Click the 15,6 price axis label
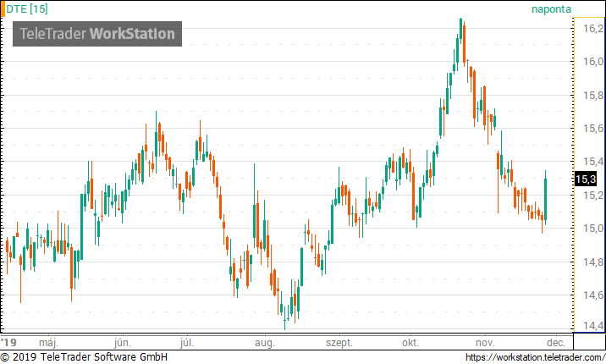 point(592,129)
